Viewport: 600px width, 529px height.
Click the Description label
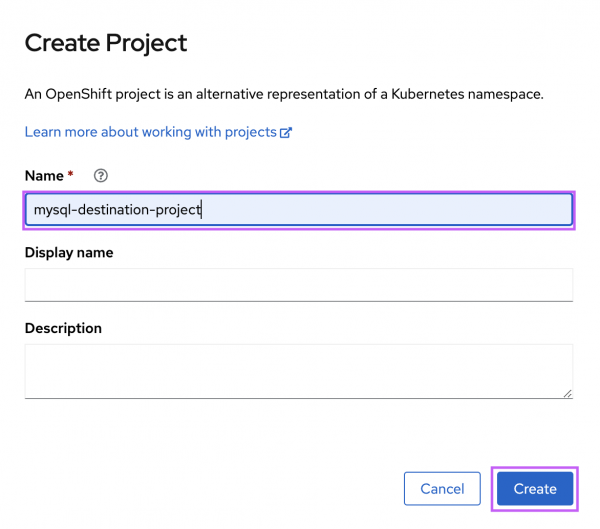(x=63, y=328)
